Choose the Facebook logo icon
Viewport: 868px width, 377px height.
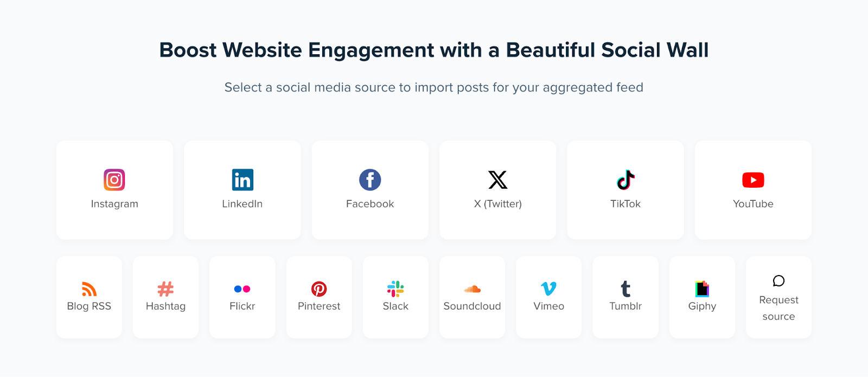tap(370, 180)
